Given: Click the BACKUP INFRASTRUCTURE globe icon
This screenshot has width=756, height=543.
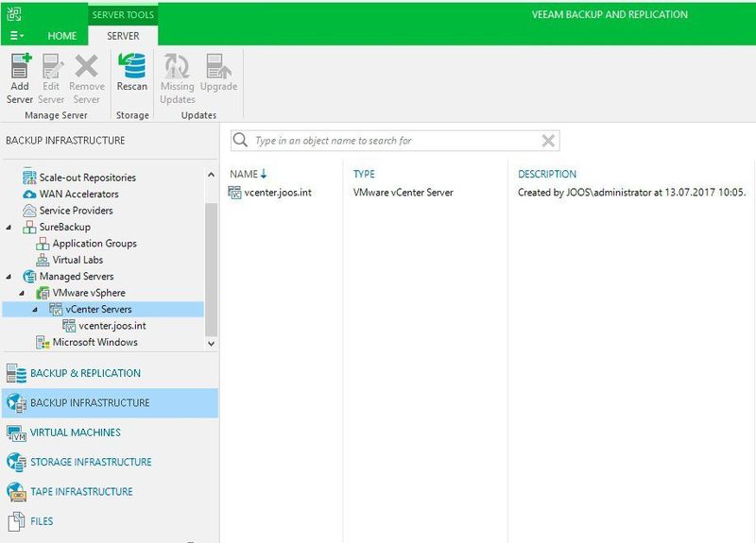Looking at the screenshot, I should (x=16, y=403).
